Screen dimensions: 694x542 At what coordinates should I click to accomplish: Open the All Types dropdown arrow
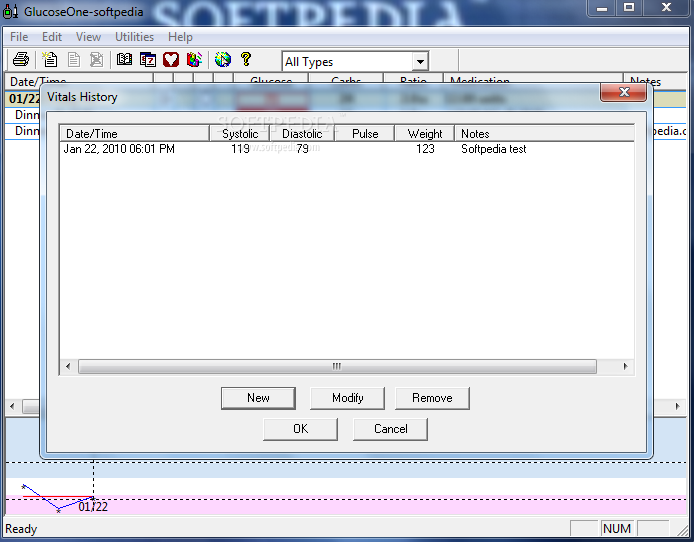pyautogui.click(x=420, y=62)
